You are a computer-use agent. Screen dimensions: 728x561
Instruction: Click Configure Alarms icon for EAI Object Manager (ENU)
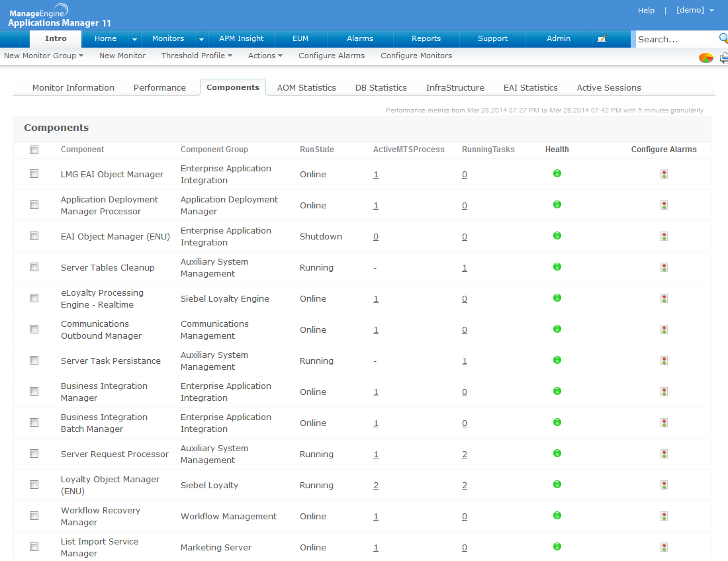tap(664, 236)
